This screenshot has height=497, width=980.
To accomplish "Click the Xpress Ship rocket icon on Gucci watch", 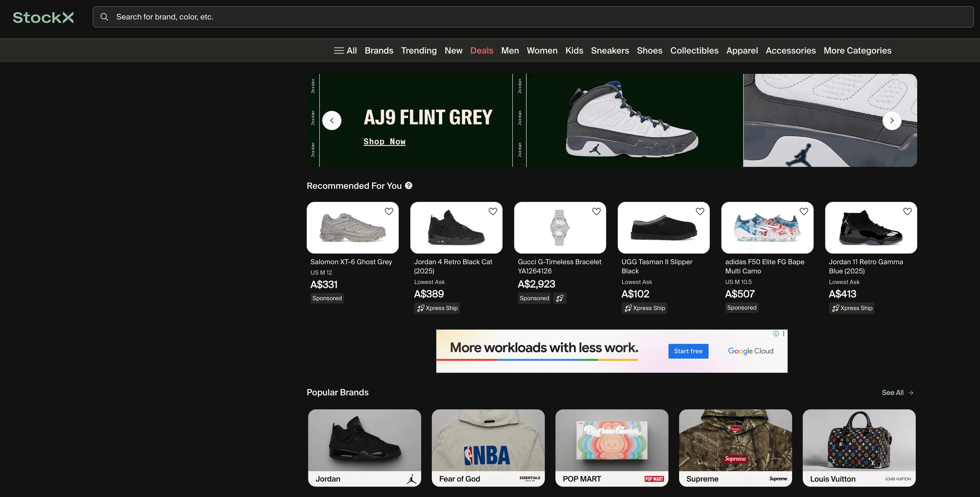I will (560, 298).
